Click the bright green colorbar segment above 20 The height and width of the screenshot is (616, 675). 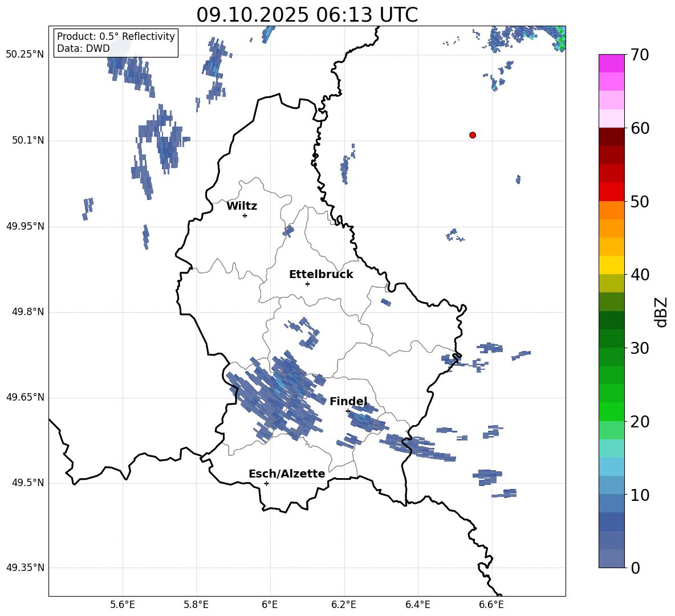pos(612,411)
